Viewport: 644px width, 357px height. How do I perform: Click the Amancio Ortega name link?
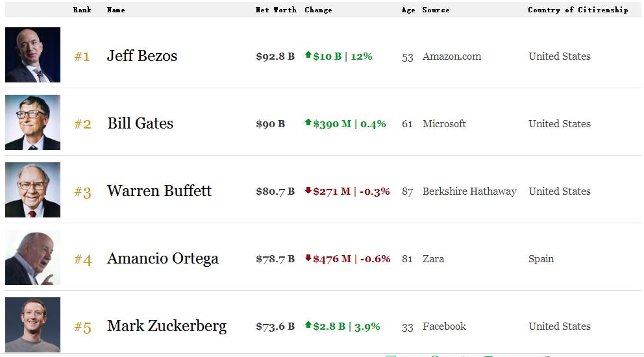[163, 258]
